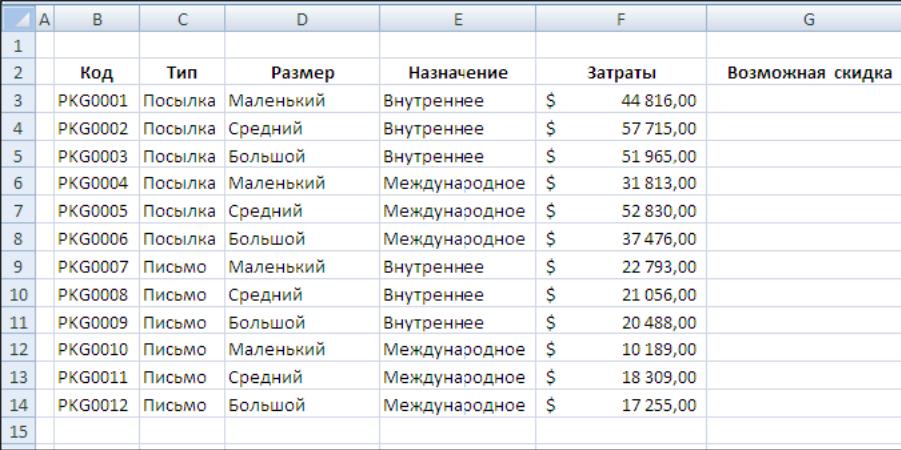
Task: Click the cost cell 18 309,00
Action: tap(621, 377)
